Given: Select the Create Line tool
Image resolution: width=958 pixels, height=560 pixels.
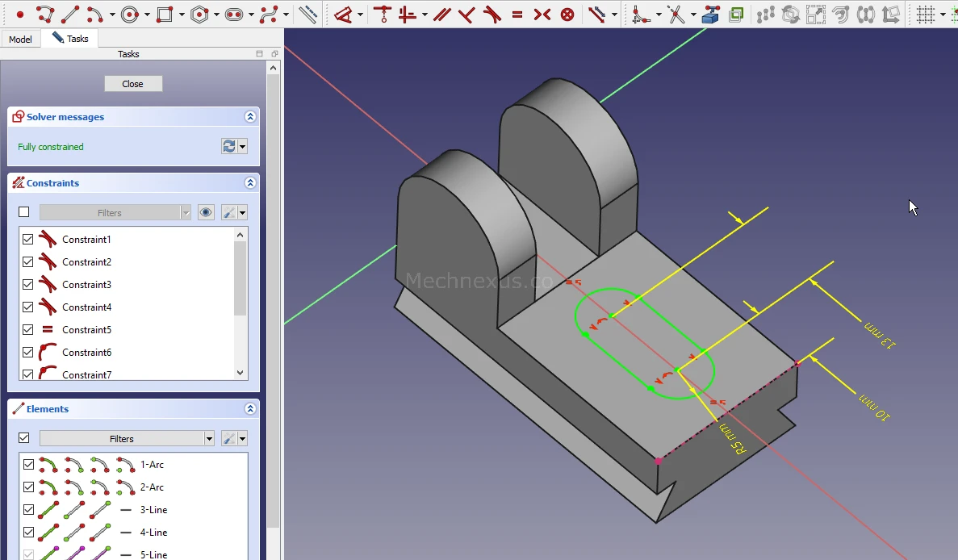Looking at the screenshot, I should [x=70, y=15].
